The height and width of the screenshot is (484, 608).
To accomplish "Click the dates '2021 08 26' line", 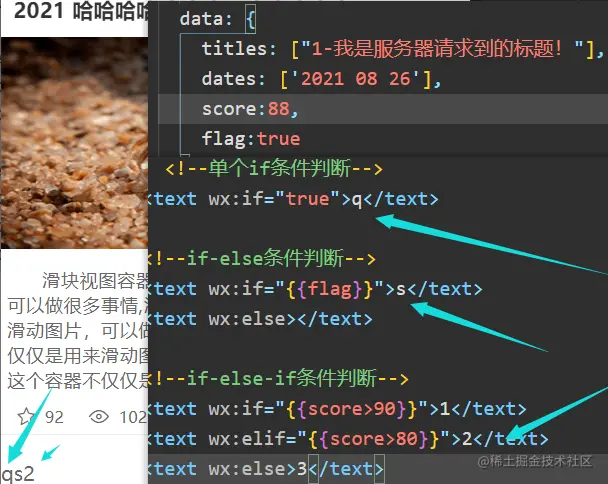I will point(321,79).
